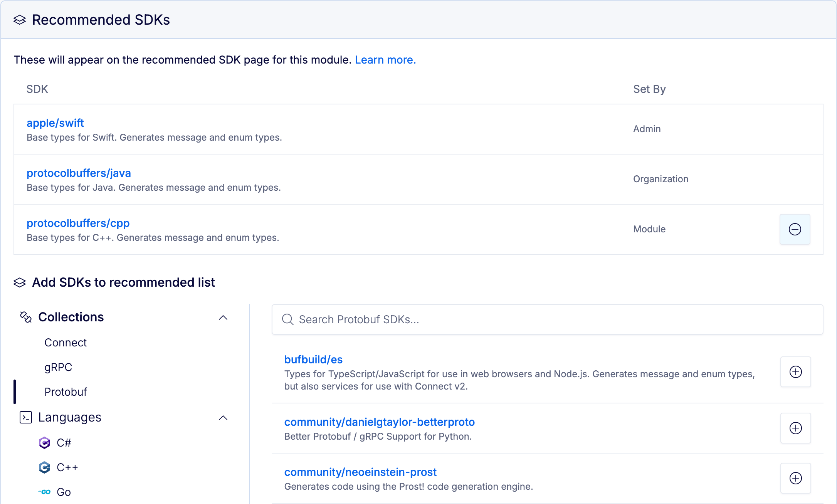Click the Collections section icon
Screen dimensions: 837x504
coord(26,316)
